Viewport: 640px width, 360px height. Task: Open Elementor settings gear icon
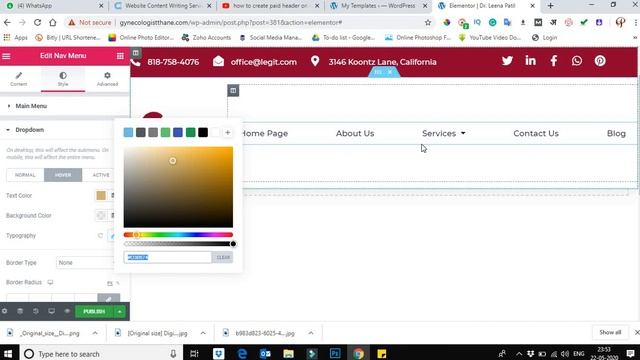[4, 311]
